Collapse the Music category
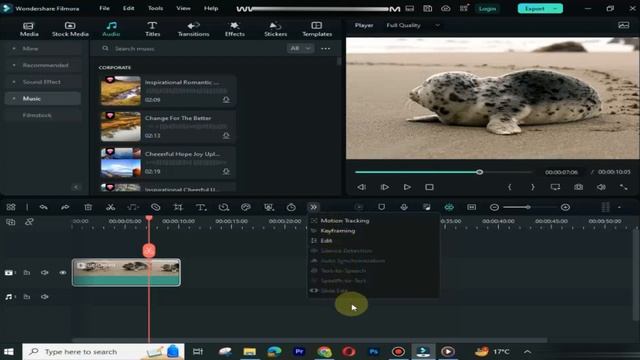The width and height of the screenshot is (640, 360). [x=14, y=99]
